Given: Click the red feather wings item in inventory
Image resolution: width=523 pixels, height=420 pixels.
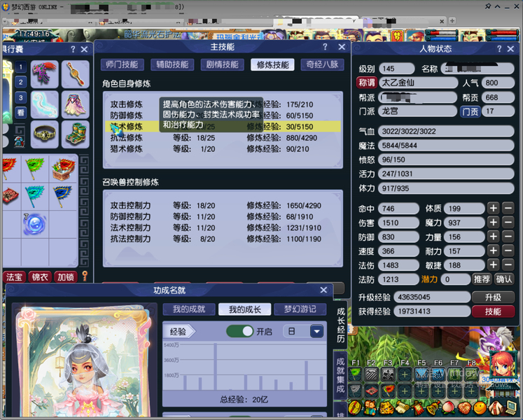Looking at the screenshot, I should [x=44, y=73].
